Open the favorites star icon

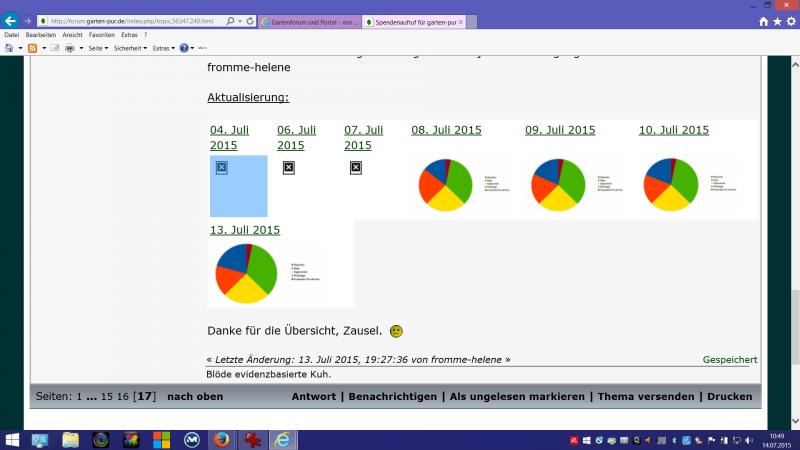click(x=777, y=20)
